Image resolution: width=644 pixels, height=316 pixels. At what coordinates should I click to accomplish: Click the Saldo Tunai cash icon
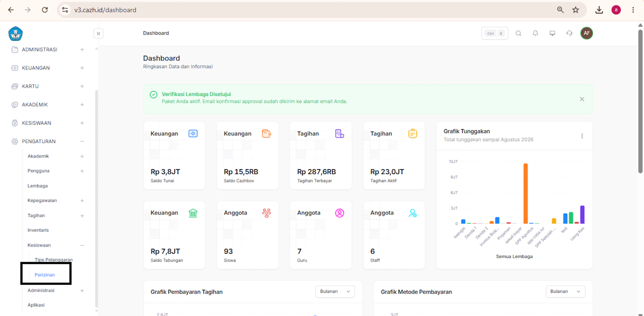pos(193,134)
